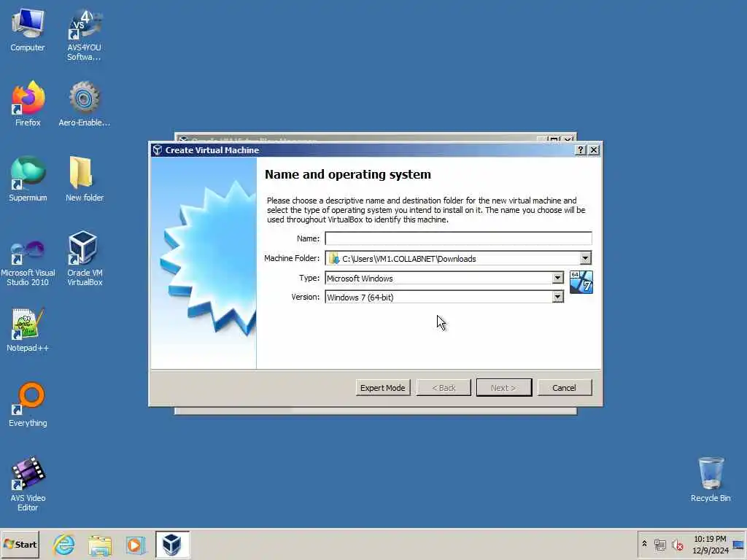Open Oracle VM VirtualBox desktop shortcut
The image size is (747, 560).
coord(85,259)
